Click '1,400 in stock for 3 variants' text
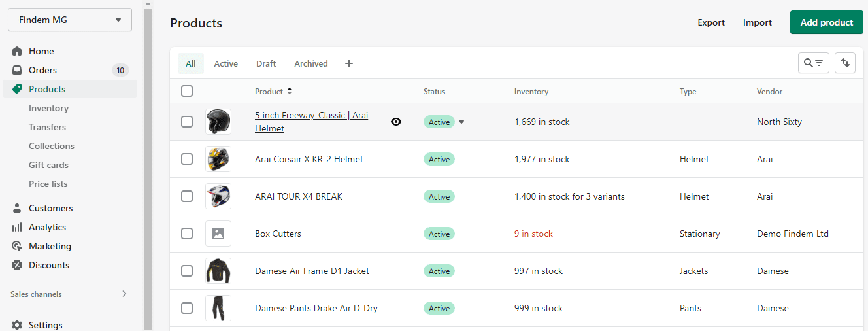Screen dimensions: 868x331 (569, 196)
